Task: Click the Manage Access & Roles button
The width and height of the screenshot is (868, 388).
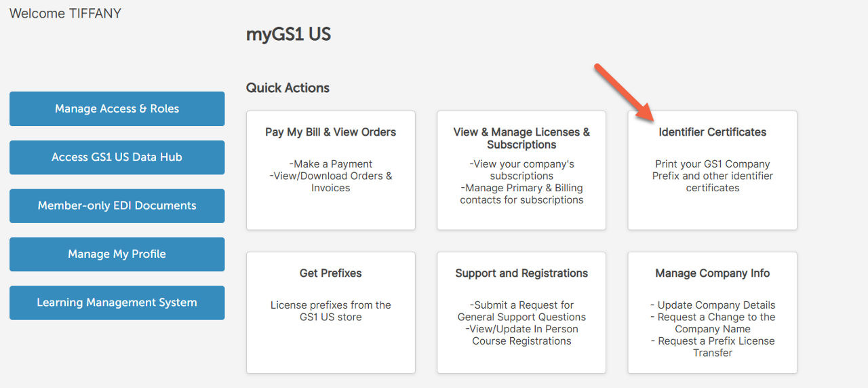Action: (117, 109)
